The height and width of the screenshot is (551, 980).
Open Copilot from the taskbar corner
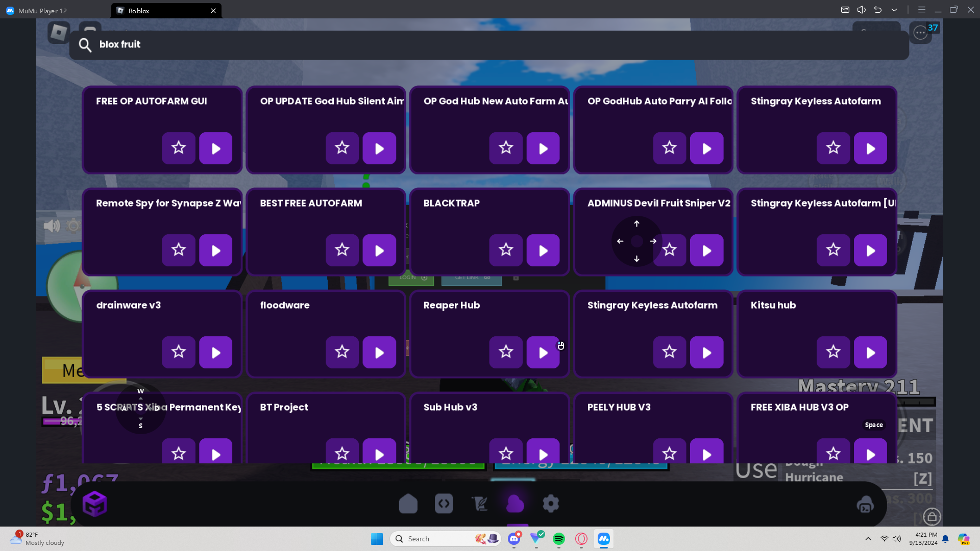point(964,539)
